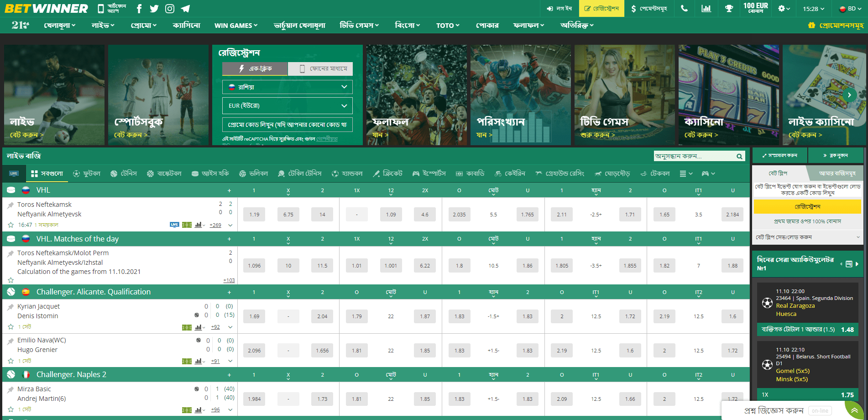
Task: Star the VHL Matches of the day event
Action: click(10, 280)
